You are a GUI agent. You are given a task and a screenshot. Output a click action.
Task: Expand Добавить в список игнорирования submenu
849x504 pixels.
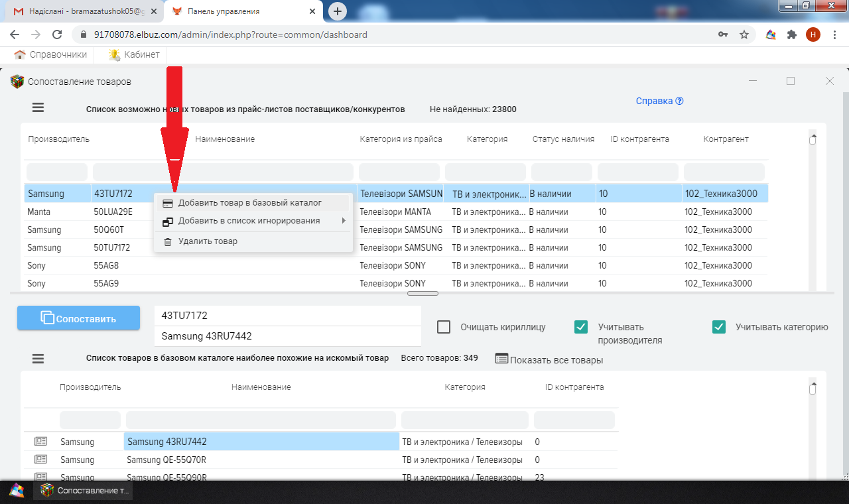tap(253, 221)
